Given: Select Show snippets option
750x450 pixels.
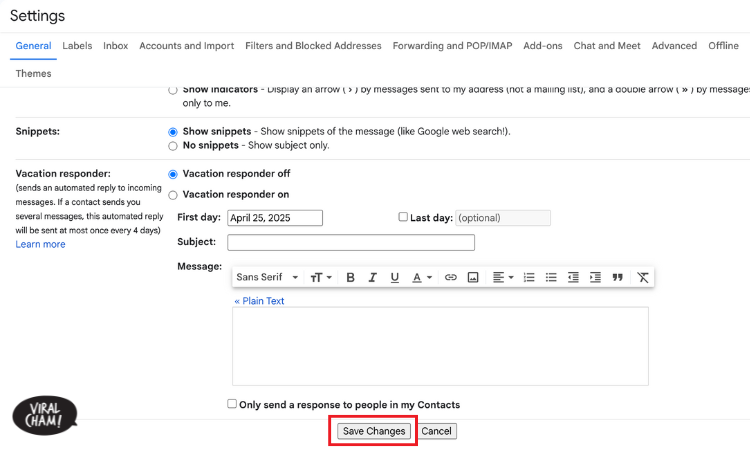Looking at the screenshot, I should tap(173, 132).
